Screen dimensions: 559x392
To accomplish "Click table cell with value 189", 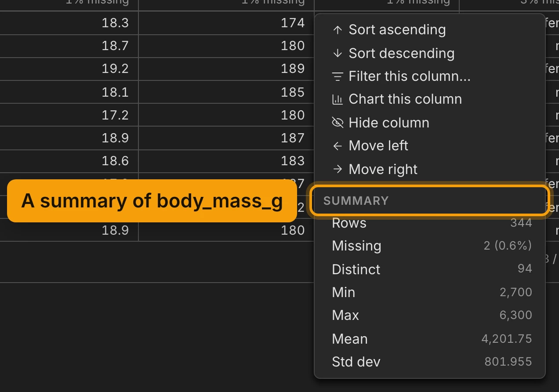I will tap(226, 69).
